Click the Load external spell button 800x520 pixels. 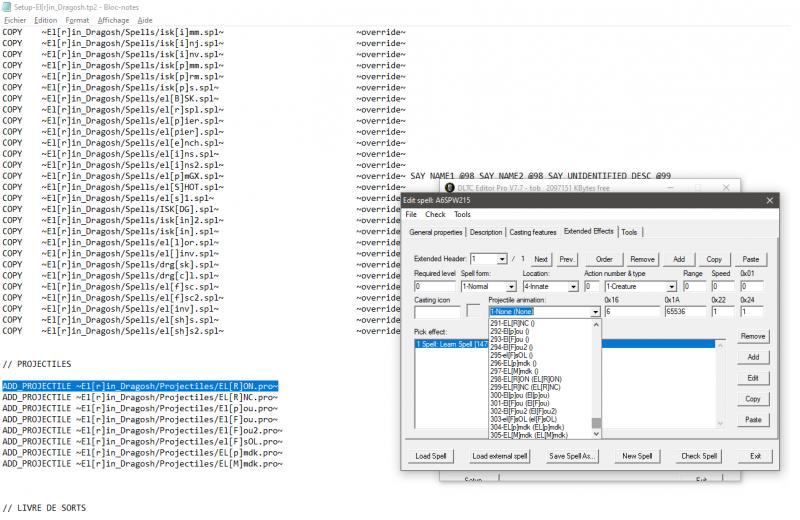pos(499,456)
